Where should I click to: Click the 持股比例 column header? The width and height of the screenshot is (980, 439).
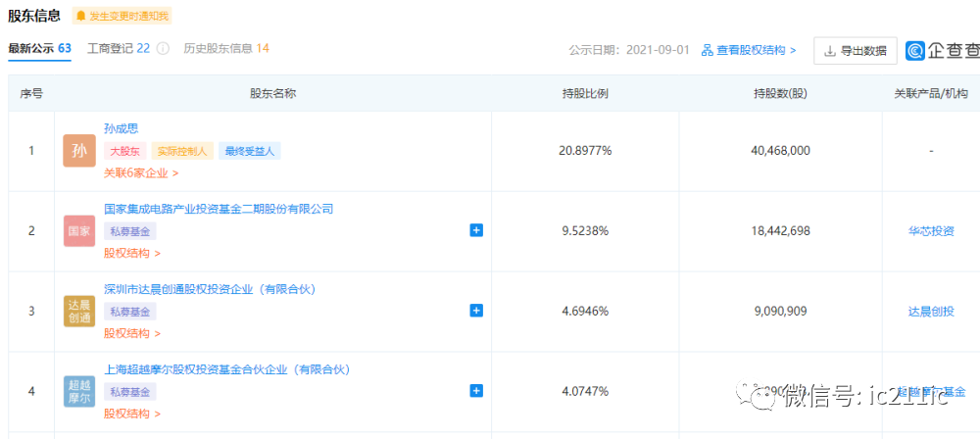pos(585,94)
